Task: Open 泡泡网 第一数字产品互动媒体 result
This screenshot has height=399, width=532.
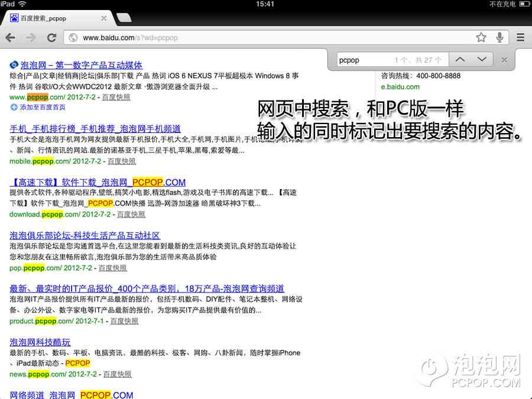Action: coord(81,65)
